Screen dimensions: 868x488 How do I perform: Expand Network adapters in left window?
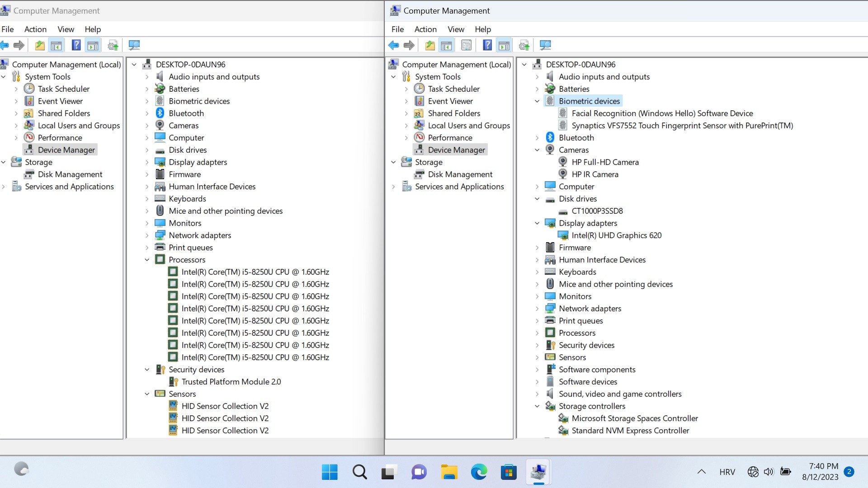[x=147, y=235]
